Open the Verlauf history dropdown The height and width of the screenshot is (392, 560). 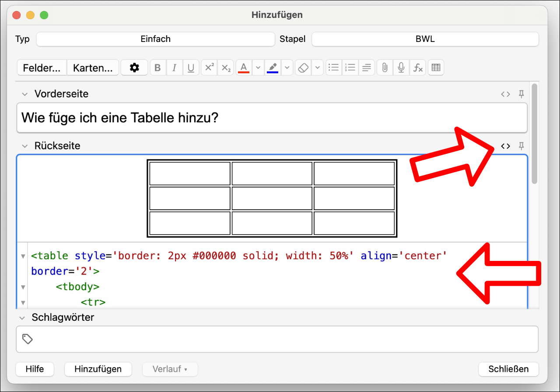click(x=170, y=369)
